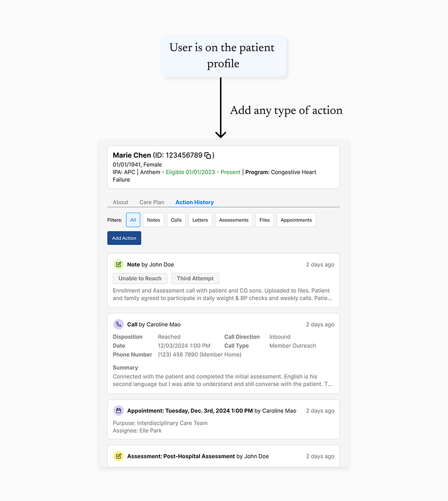This screenshot has height=501, width=448.
Task: Switch to the About tab
Action: 120,202
